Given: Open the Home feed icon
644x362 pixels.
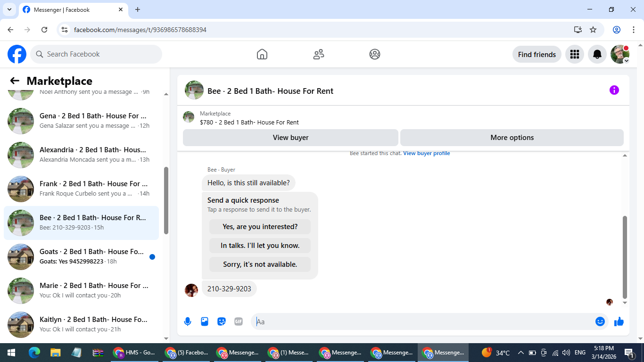Looking at the screenshot, I should pos(262,54).
